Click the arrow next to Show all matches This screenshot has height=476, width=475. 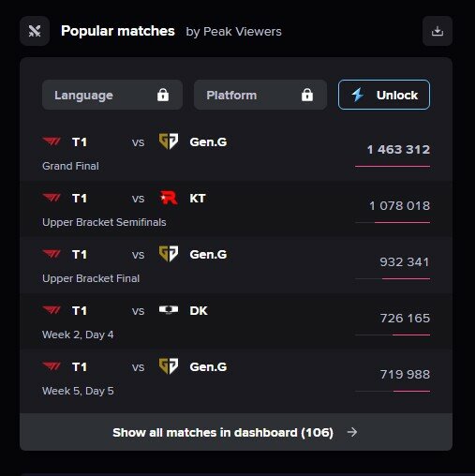pos(352,432)
